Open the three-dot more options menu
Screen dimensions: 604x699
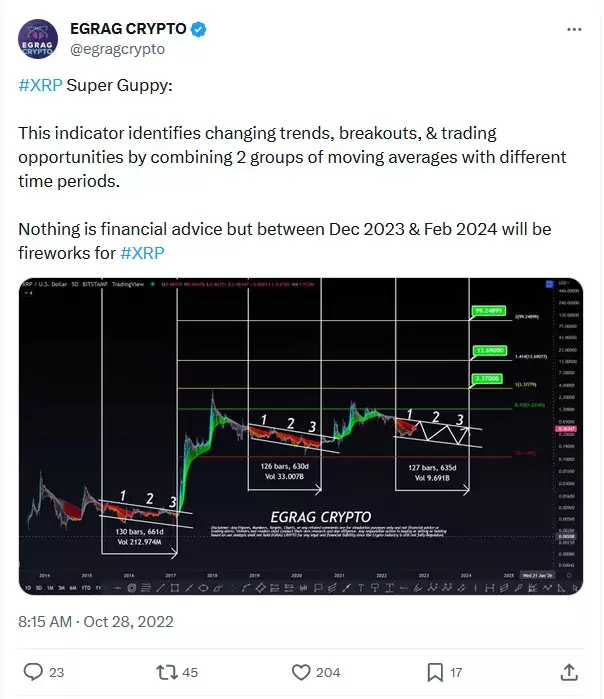click(x=574, y=29)
